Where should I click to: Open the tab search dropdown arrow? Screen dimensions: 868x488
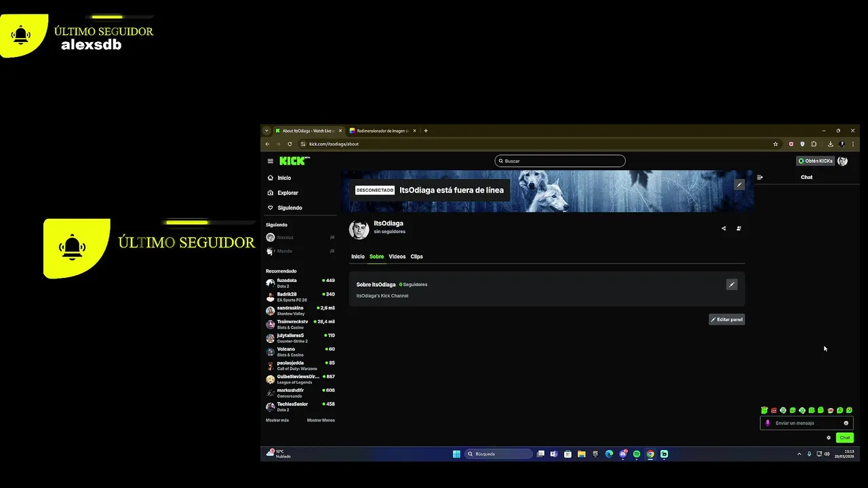point(267,131)
